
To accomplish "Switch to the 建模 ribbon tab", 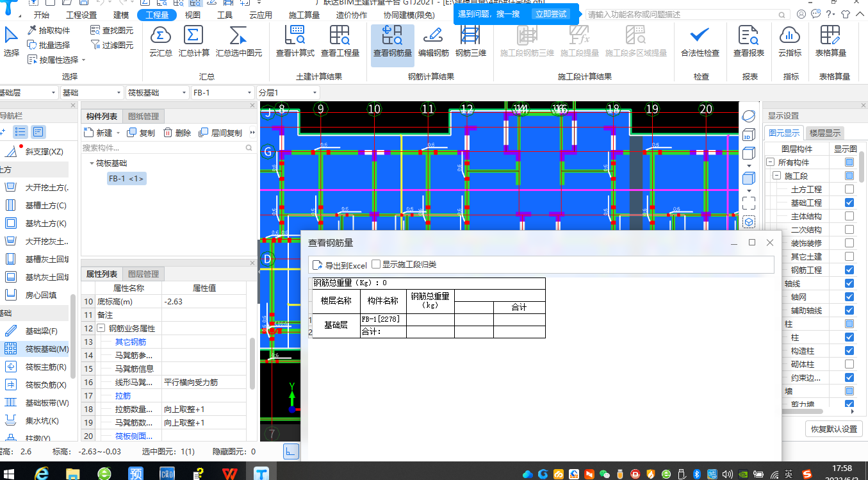I will [120, 15].
